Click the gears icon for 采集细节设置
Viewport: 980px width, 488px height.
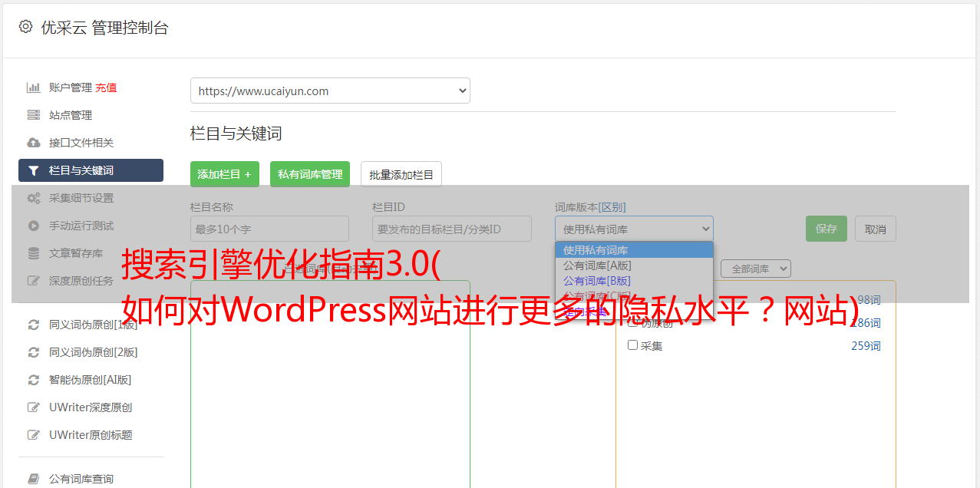coord(33,198)
